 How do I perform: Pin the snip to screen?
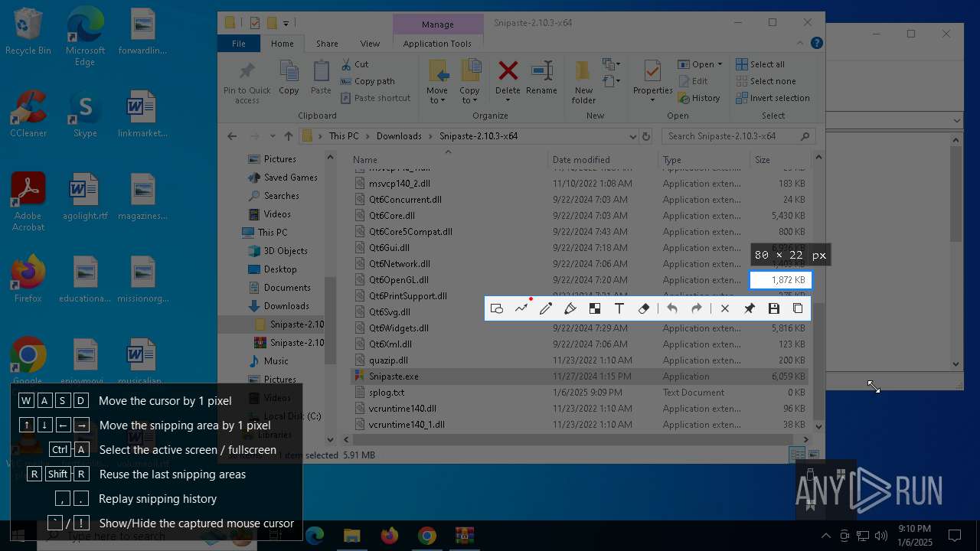pos(750,308)
